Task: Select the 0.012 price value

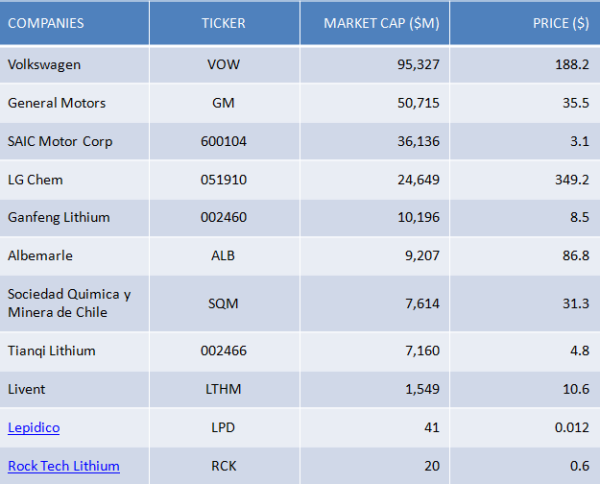Action: pyautogui.click(x=572, y=427)
